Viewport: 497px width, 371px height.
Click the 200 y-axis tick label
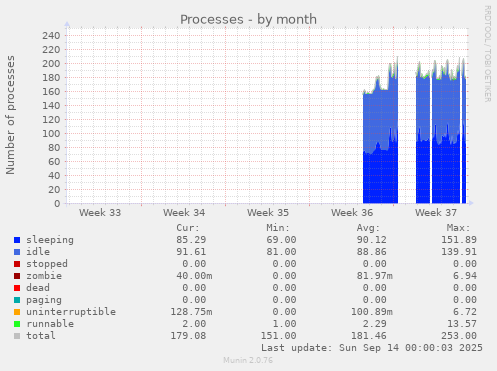pyautogui.click(x=51, y=63)
